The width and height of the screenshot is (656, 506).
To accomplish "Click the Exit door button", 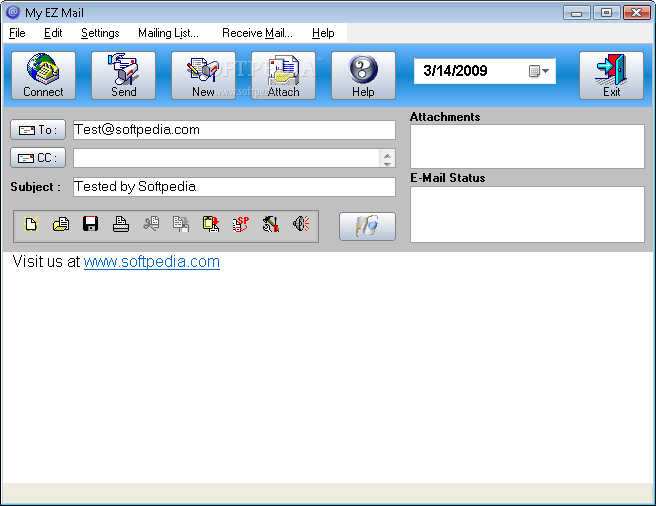I will [611, 76].
